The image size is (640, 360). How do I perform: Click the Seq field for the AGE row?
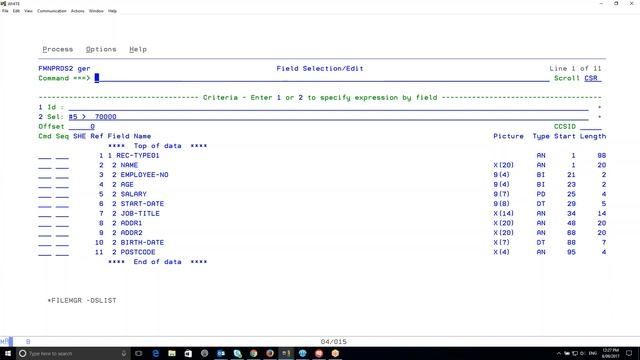(62, 184)
